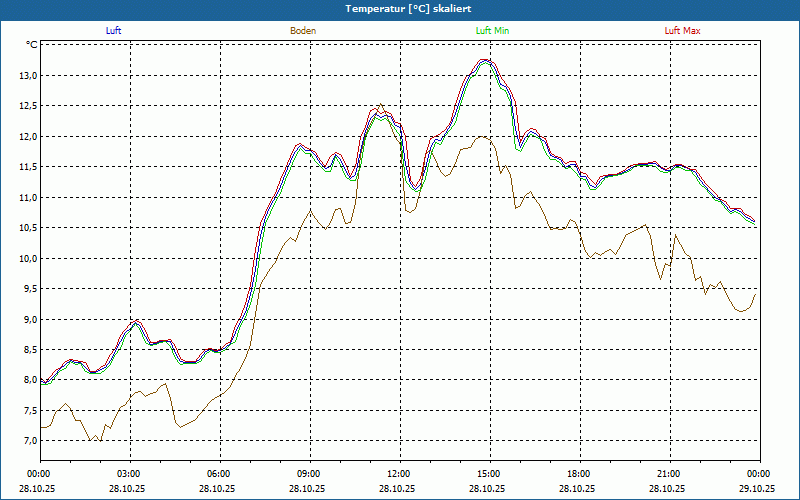Select the 12,5 temperature axis label

pos(26,106)
